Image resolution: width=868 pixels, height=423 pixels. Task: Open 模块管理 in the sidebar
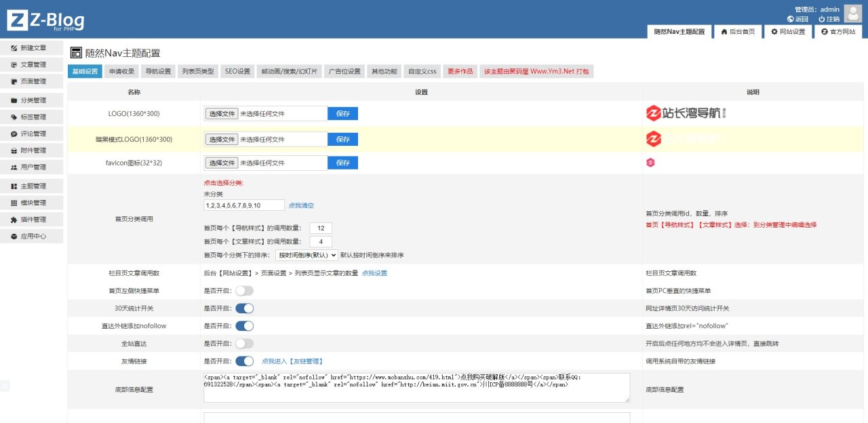(32, 203)
